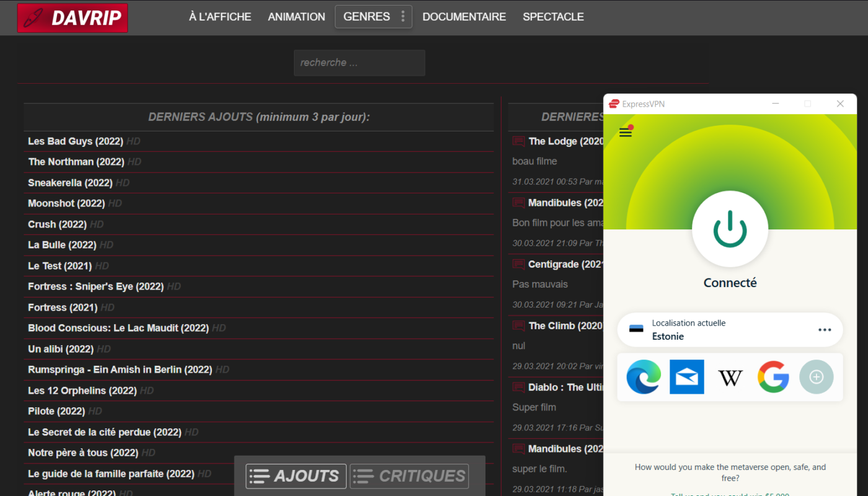The image size is (868, 496).
Task: Open Les Bad Guys (2022) link
Action: point(76,141)
